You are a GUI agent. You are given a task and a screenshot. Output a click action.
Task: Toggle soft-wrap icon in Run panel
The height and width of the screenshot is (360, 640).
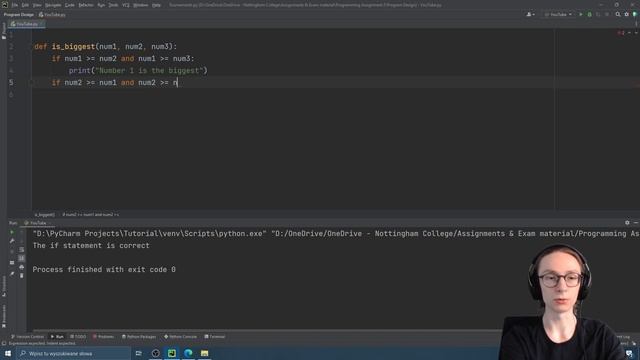pos(22,249)
